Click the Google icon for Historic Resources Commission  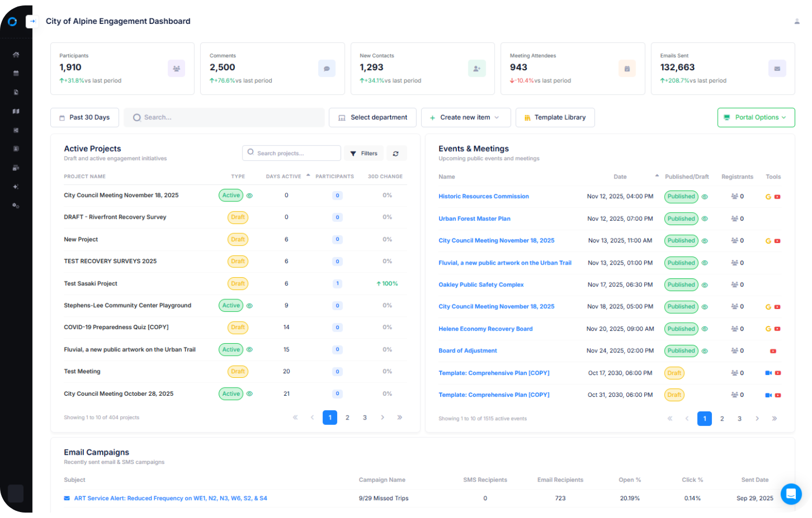coord(768,196)
